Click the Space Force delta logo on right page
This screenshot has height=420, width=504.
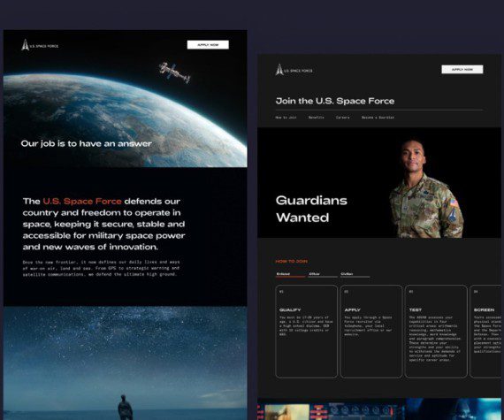[x=279, y=70]
